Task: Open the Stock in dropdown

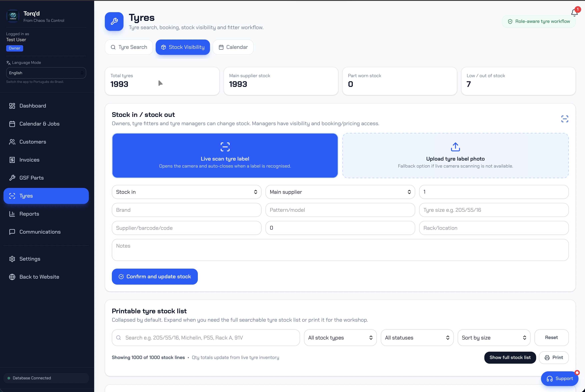Action: pos(187,192)
